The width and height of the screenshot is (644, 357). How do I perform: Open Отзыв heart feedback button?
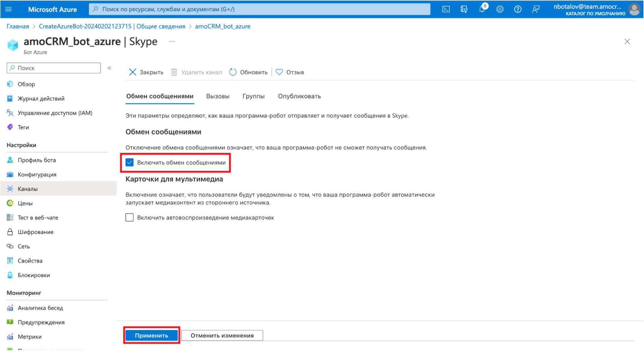click(x=290, y=72)
